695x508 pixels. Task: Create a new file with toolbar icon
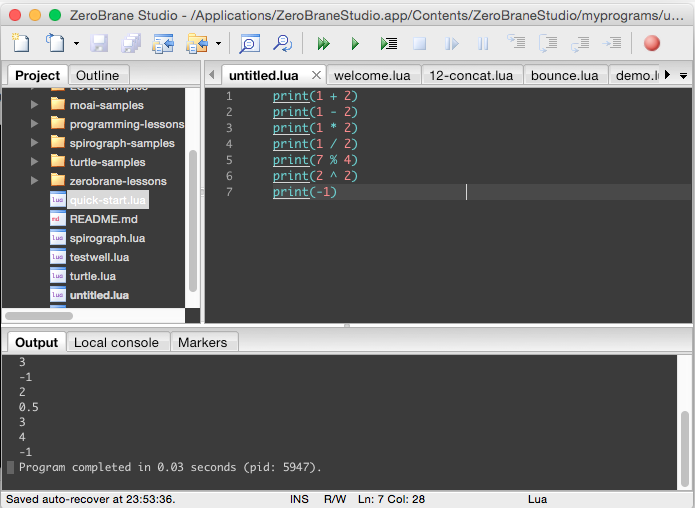click(x=20, y=43)
